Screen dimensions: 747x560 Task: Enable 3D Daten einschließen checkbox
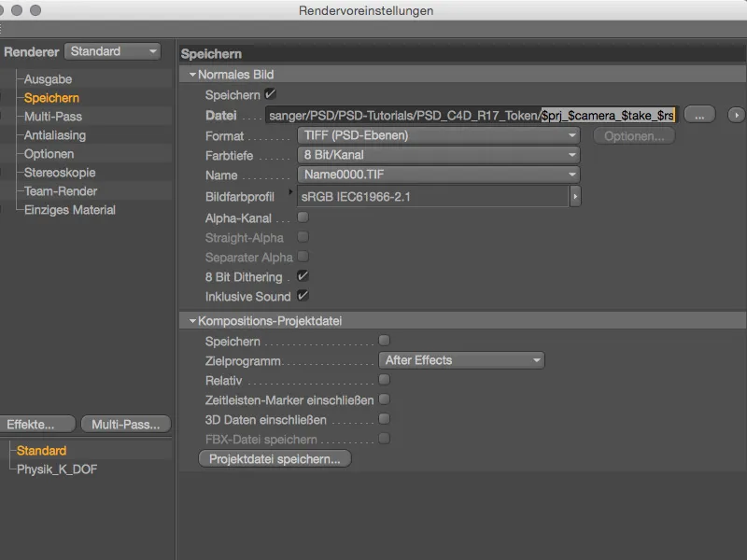pos(384,419)
